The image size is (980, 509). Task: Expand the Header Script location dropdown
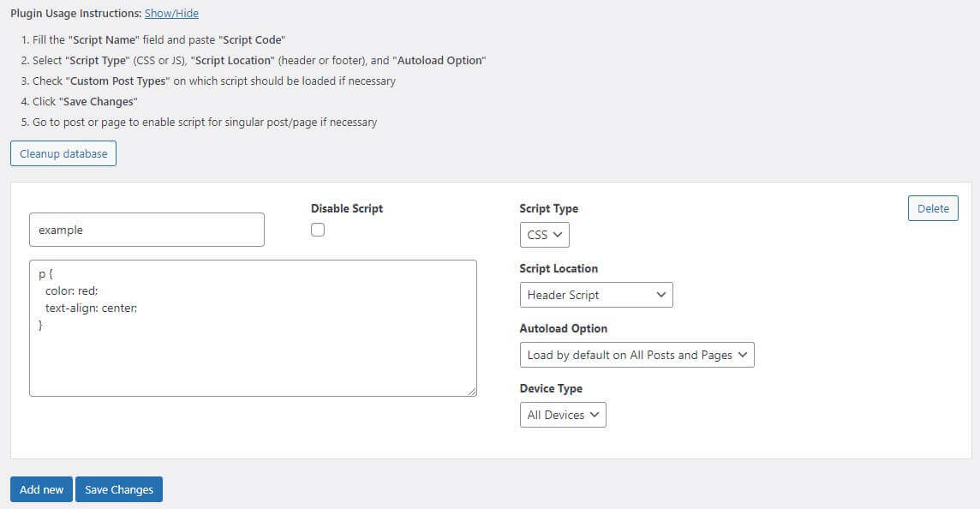point(595,295)
